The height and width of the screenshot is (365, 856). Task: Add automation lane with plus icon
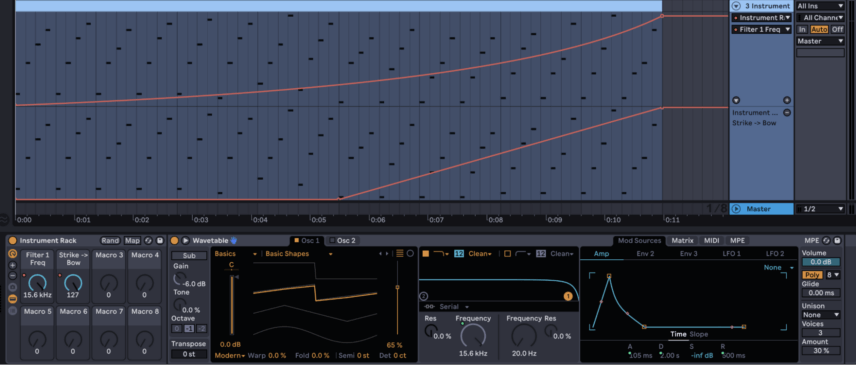click(787, 100)
